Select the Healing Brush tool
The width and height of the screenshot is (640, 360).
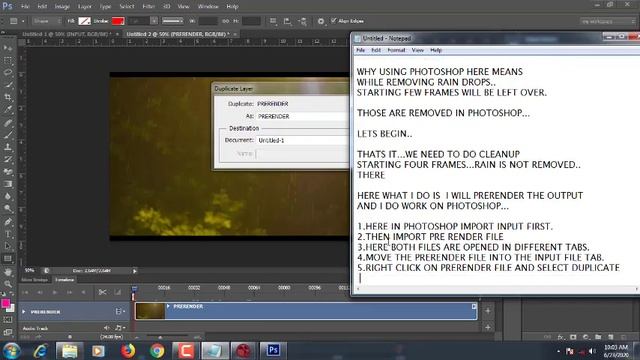click(7, 122)
